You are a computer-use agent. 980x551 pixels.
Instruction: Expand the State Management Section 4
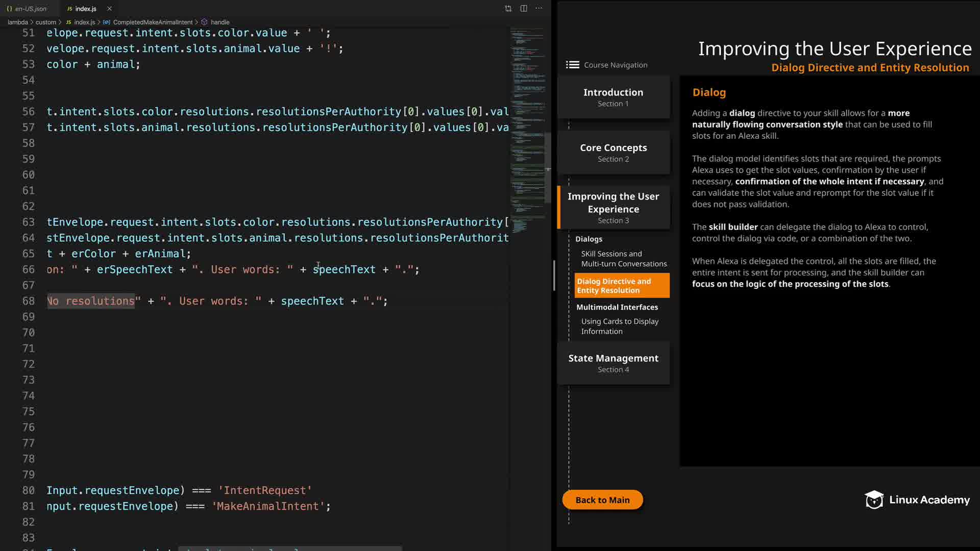[613, 363]
